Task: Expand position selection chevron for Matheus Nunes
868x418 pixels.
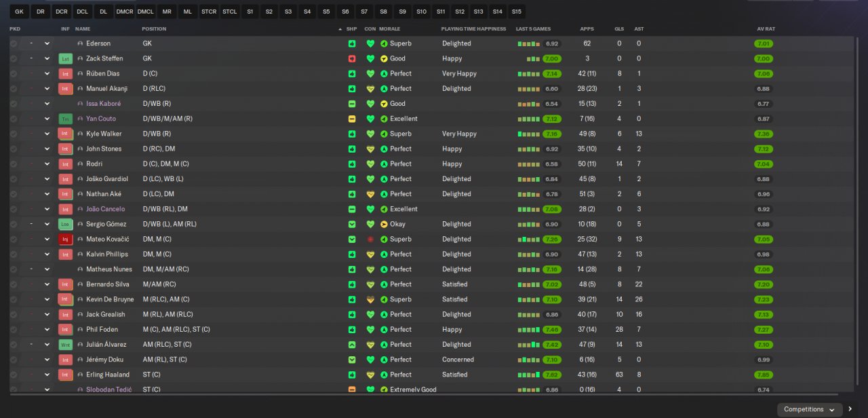Action: (x=47, y=269)
